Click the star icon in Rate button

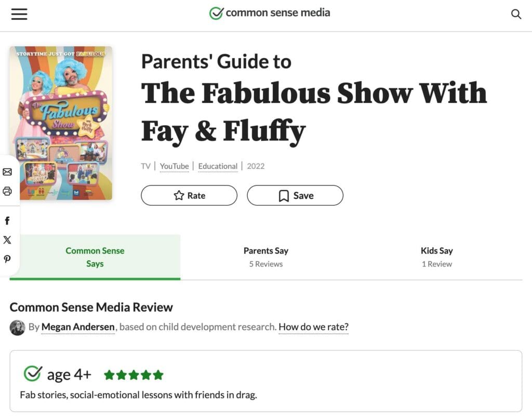pos(179,196)
